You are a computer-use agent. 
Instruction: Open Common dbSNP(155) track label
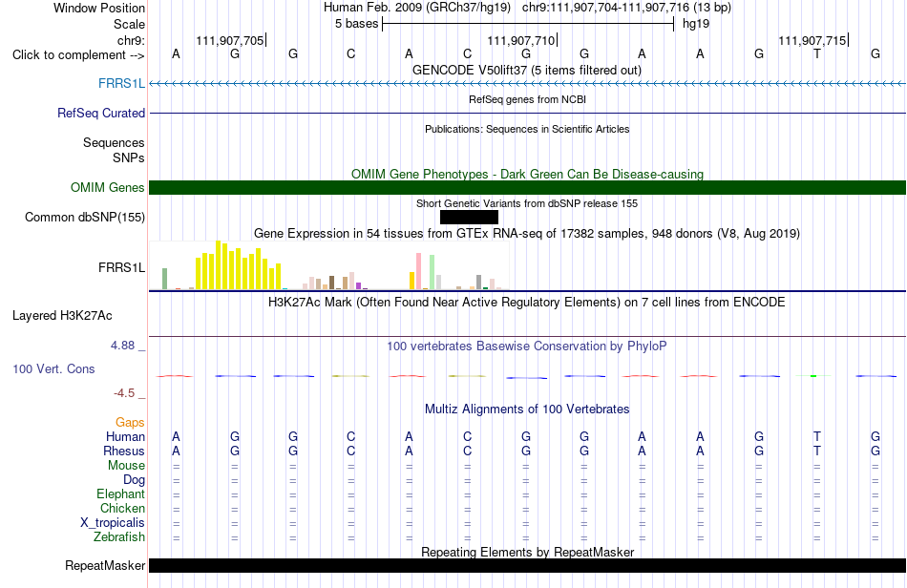click(x=84, y=218)
